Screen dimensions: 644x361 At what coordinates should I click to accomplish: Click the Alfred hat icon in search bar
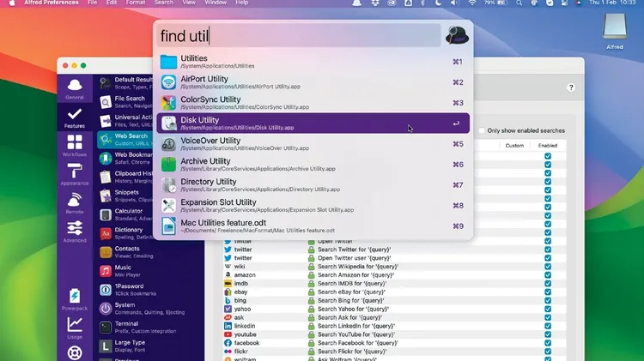tap(457, 35)
